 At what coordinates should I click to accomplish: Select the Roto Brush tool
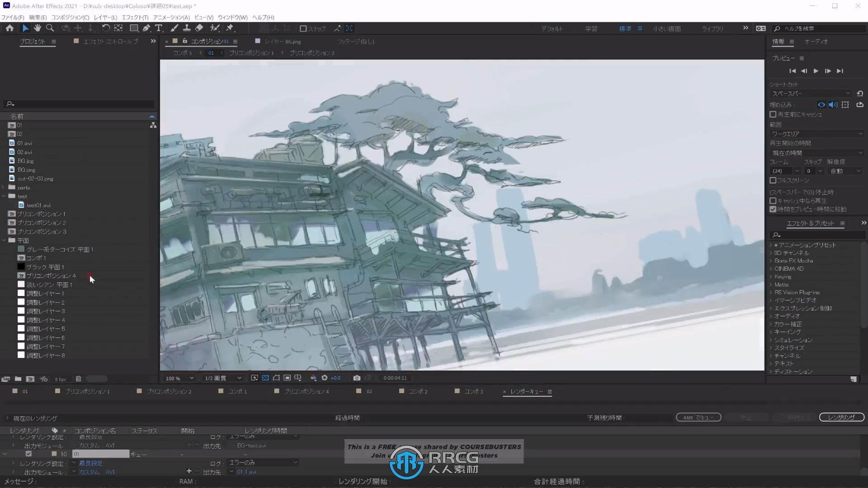[x=215, y=28]
